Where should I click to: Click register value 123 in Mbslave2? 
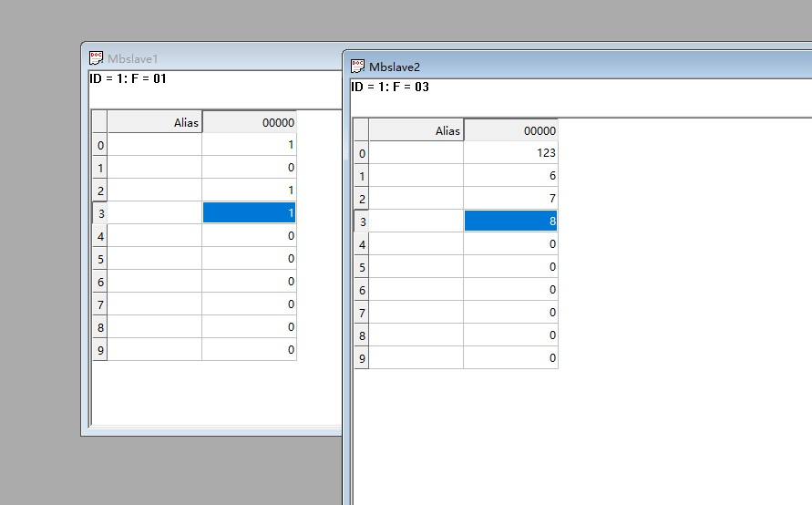pyautogui.click(x=510, y=153)
